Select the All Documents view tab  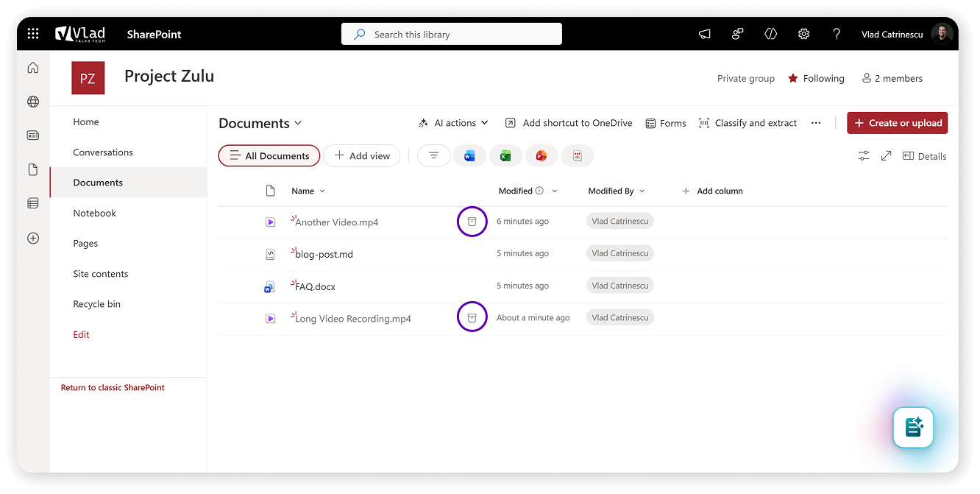click(x=269, y=156)
